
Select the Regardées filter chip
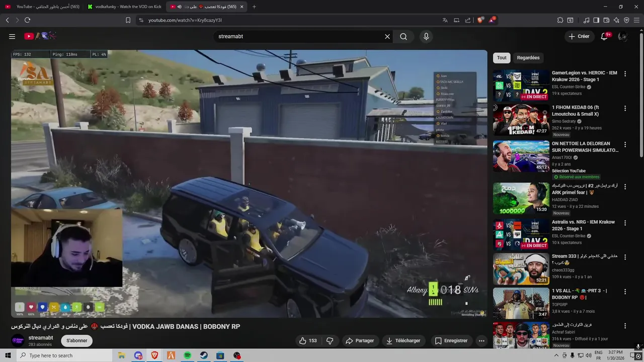pyautogui.click(x=528, y=58)
